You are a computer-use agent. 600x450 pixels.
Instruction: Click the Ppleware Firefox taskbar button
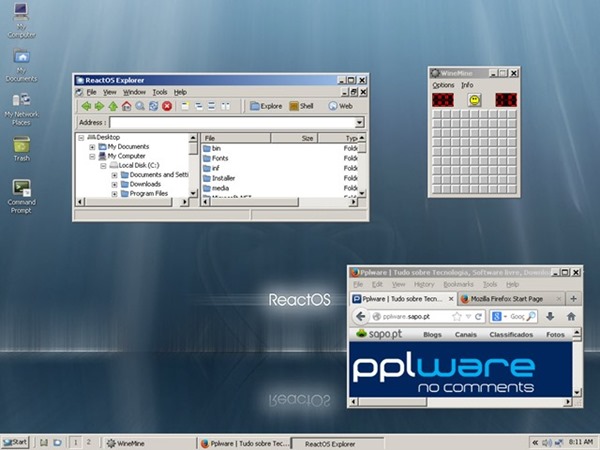pos(244,443)
